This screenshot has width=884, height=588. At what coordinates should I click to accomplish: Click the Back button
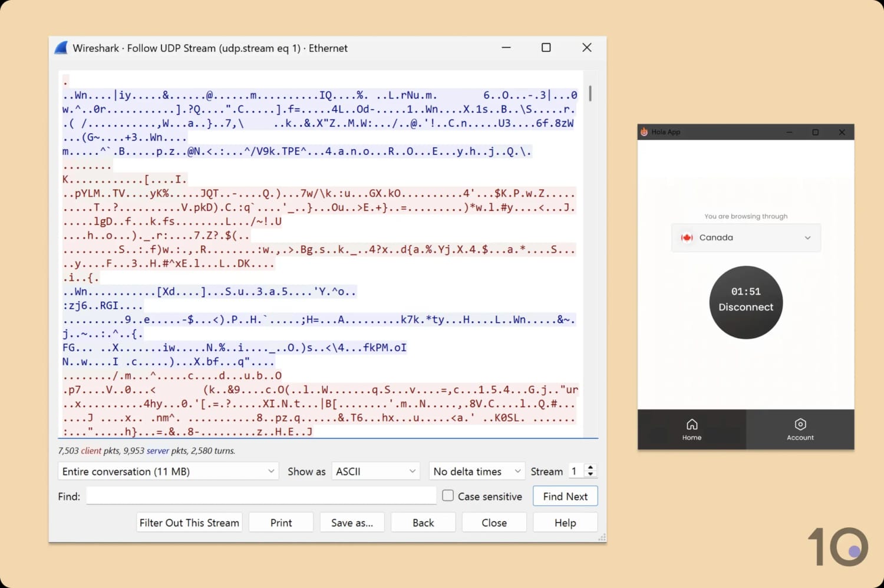(x=423, y=523)
